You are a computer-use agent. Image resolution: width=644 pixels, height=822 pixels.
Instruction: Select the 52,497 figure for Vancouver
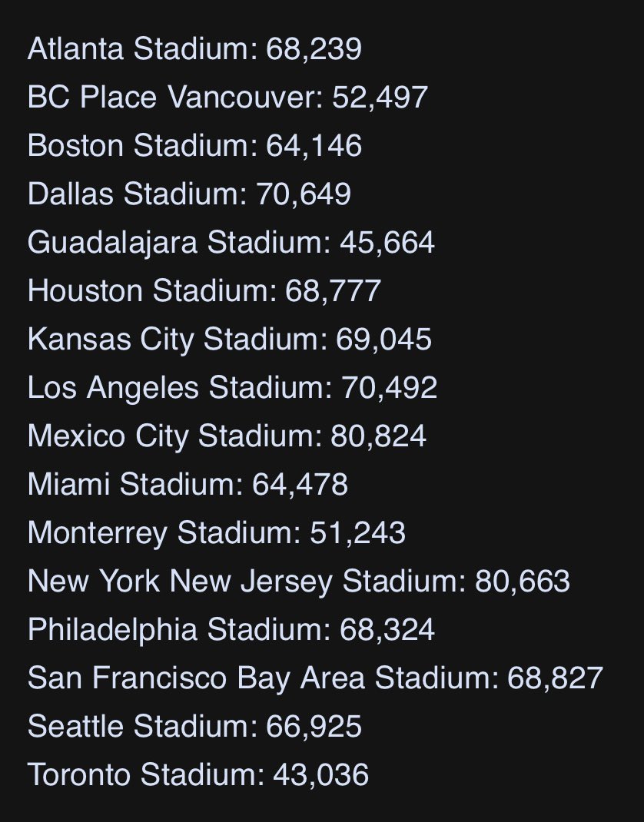tap(380, 98)
